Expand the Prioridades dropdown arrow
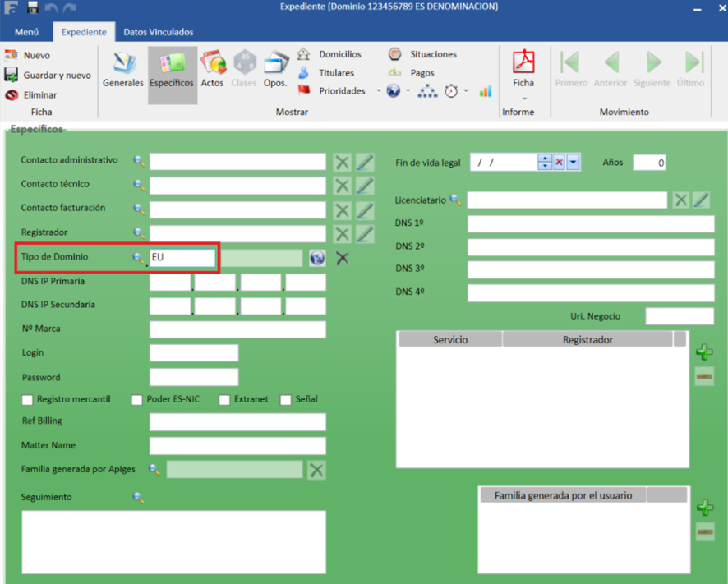 coord(379,91)
